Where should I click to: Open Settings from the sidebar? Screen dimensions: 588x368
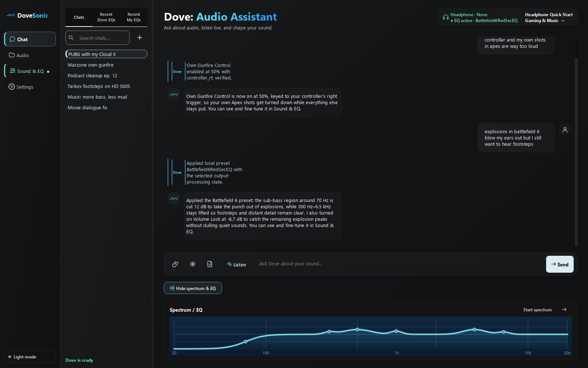coord(30,87)
